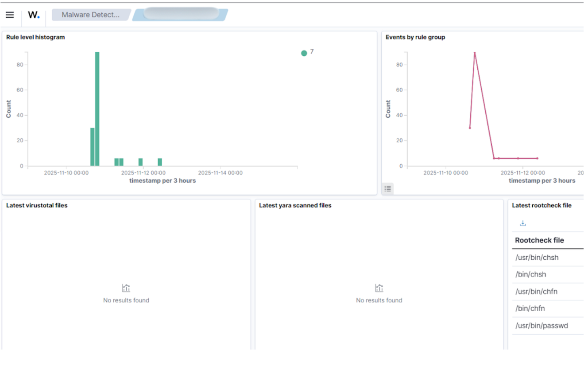The width and height of the screenshot is (588, 368).
Task: Open the hamburger navigation menu
Action: pyautogui.click(x=10, y=15)
